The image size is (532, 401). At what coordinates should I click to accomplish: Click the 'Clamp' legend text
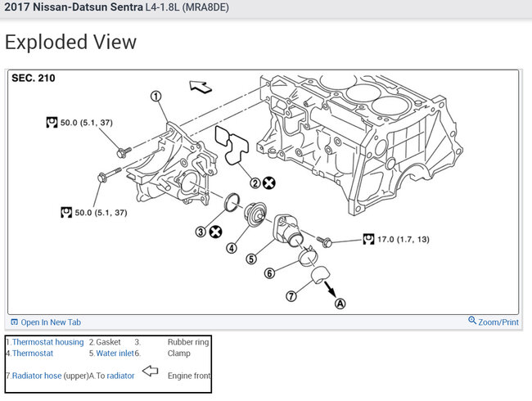click(x=178, y=354)
